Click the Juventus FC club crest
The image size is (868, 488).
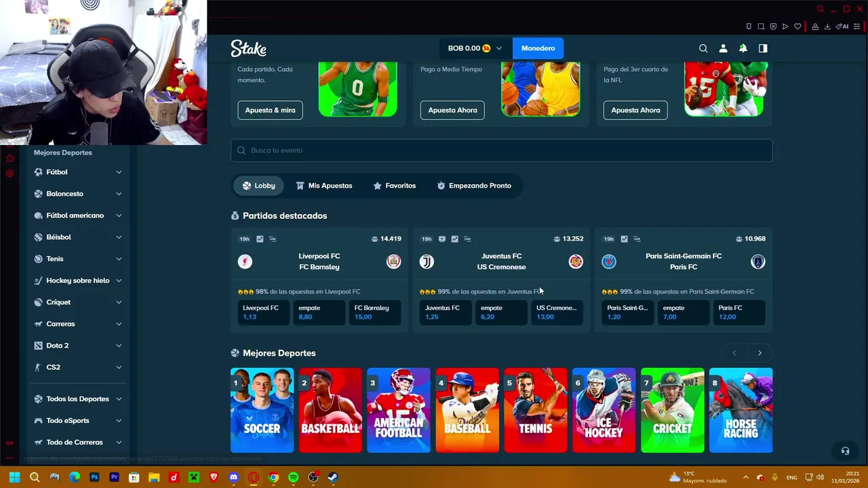tap(427, 262)
